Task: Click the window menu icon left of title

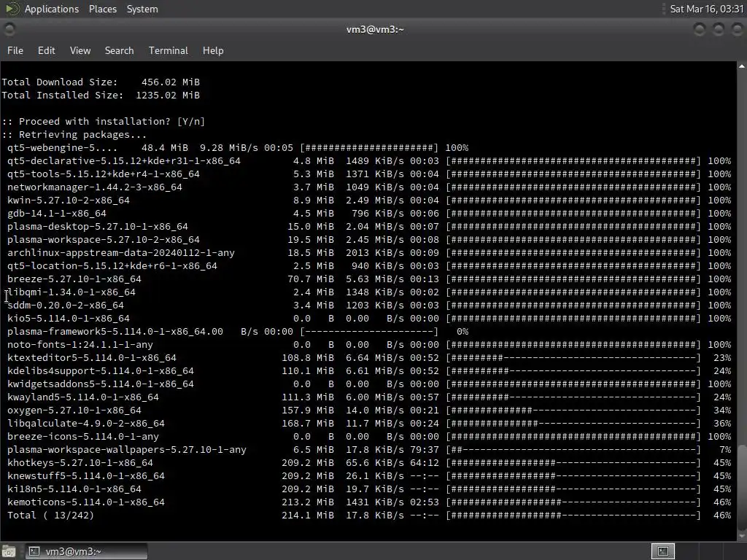Action: (9, 29)
